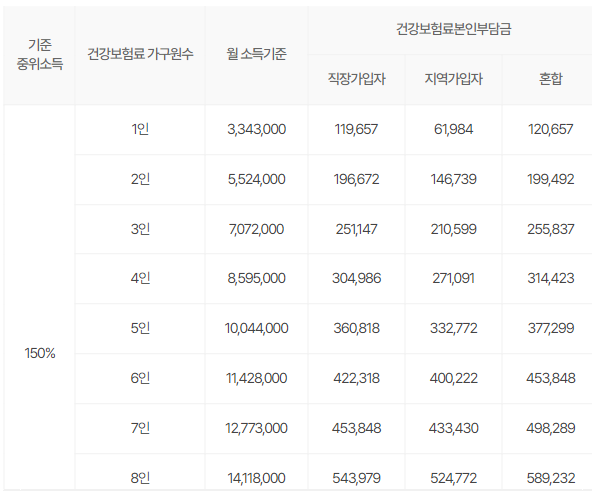The width and height of the screenshot is (592, 491).
Task: Click income value 3,343,000
Action: click(256, 130)
